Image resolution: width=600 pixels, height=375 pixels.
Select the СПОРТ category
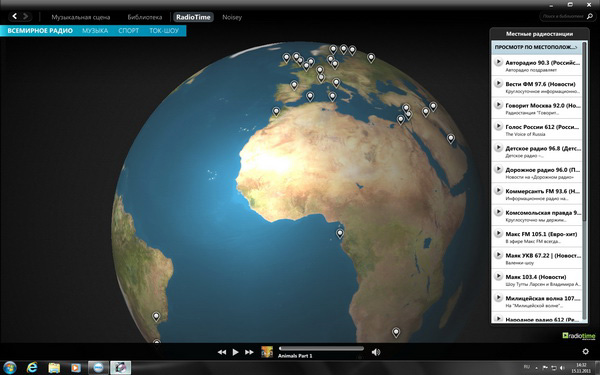point(129,31)
